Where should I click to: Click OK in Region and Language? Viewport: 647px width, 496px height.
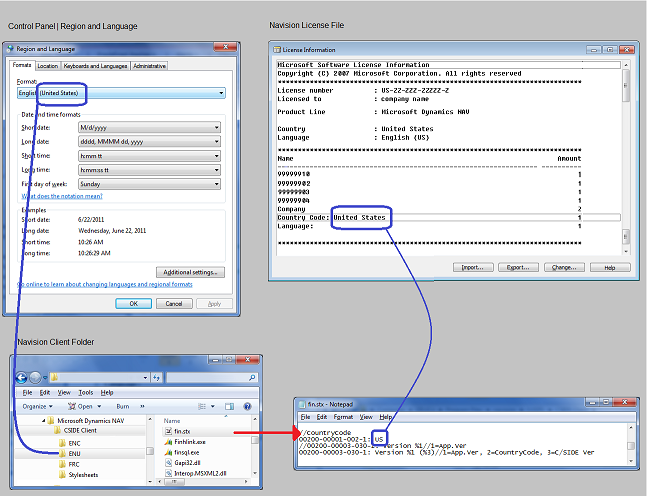pyautogui.click(x=134, y=304)
